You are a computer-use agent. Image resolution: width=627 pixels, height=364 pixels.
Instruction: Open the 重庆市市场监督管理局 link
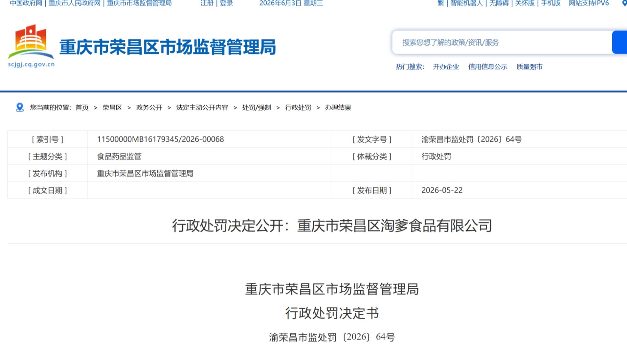point(139,3)
